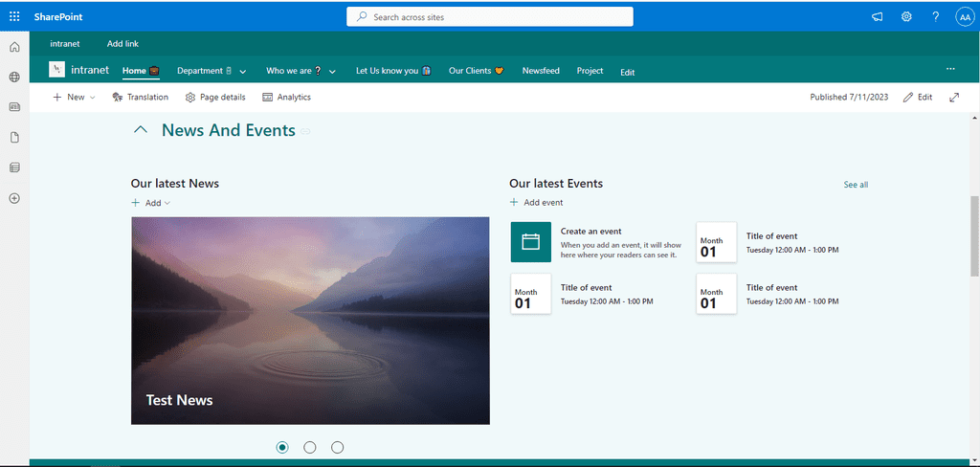Open the Create an event card title
The width and height of the screenshot is (980, 467).
point(590,232)
